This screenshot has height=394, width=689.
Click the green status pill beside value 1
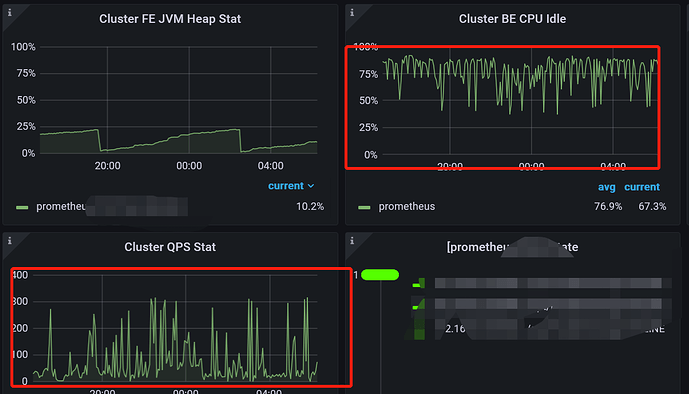pos(380,275)
